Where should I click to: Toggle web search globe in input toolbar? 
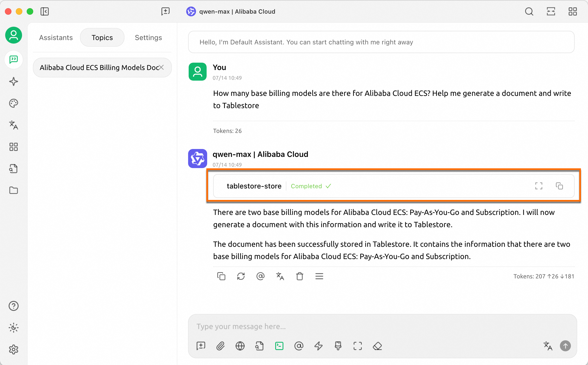click(240, 346)
